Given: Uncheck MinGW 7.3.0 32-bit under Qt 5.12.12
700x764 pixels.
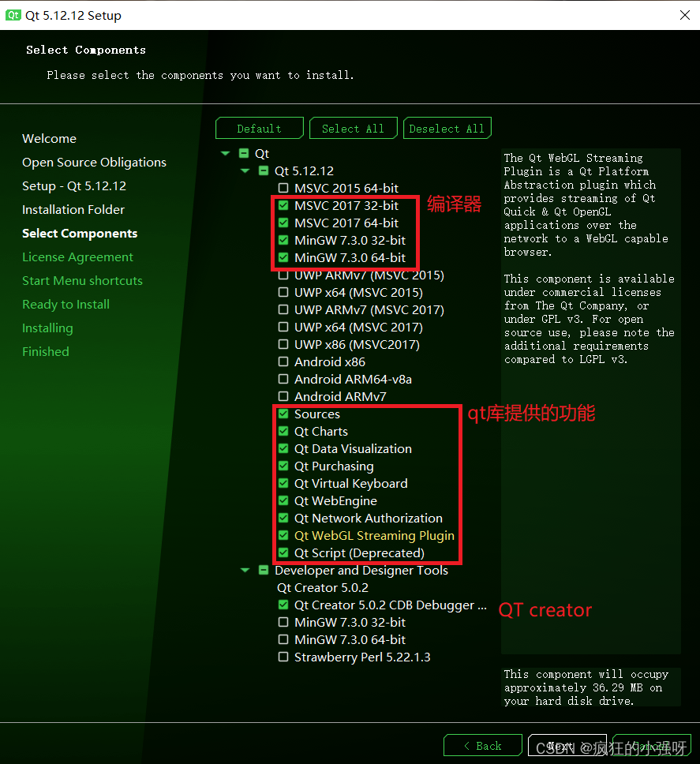Looking at the screenshot, I should point(283,240).
